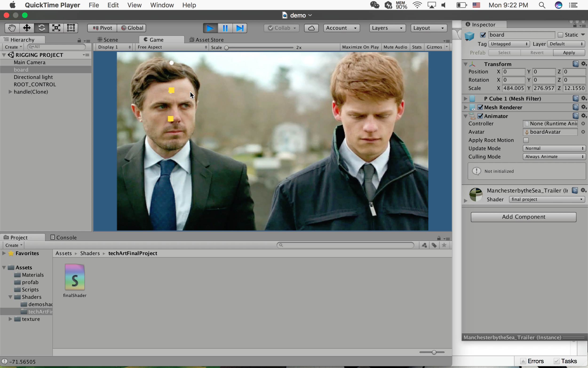588x368 pixels.
Task: Open the QuickTime Edit menu
Action: pos(113,5)
